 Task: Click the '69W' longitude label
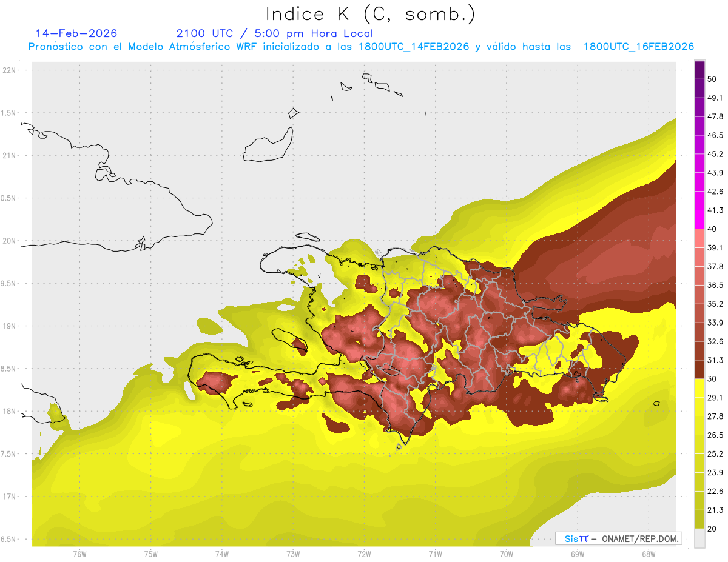pyautogui.click(x=578, y=554)
